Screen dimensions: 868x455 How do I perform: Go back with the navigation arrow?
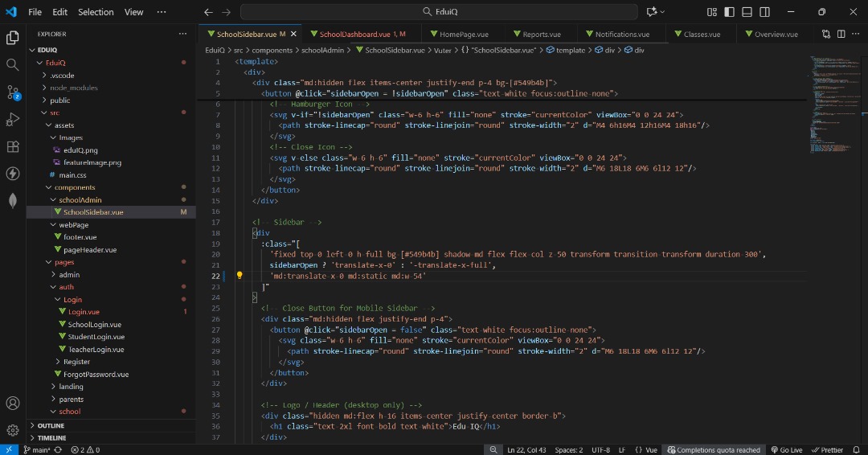208,11
